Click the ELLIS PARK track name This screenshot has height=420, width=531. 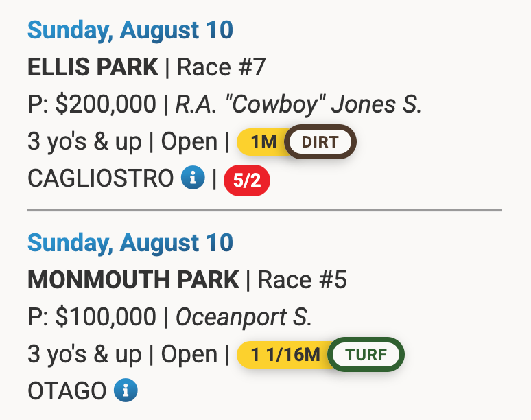click(93, 67)
